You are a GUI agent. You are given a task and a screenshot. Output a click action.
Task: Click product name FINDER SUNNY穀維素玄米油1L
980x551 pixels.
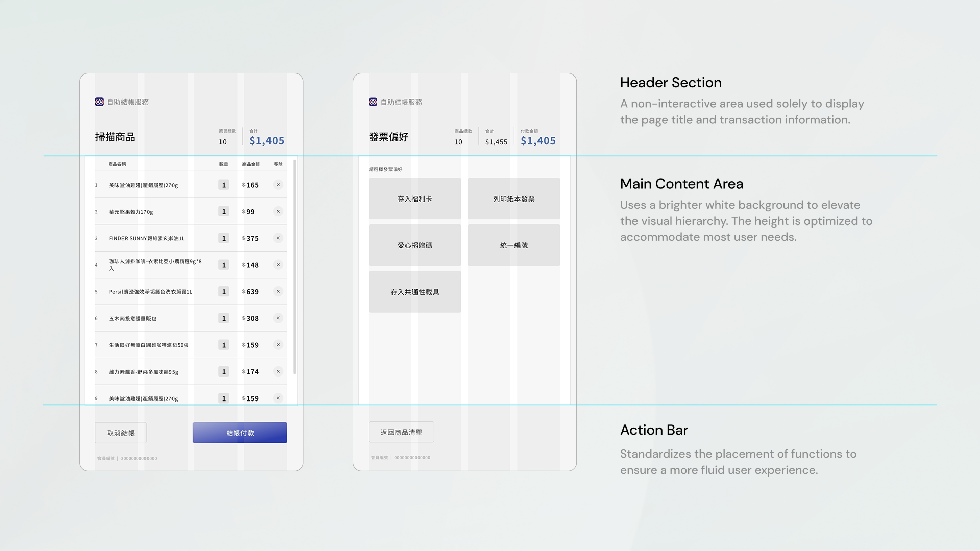(x=146, y=238)
